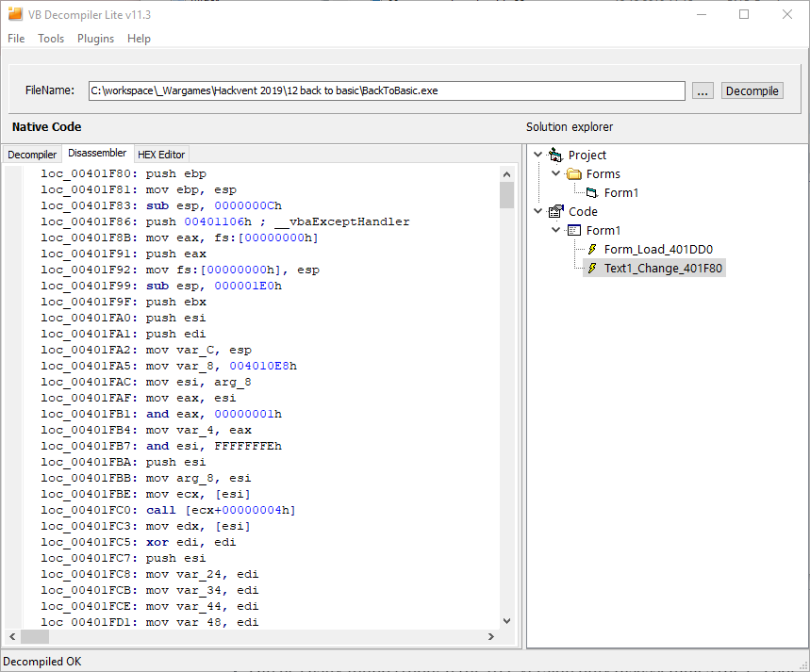Click the horizontal scrollbar thumb
The height and width of the screenshot is (672, 810).
pyautogui.click(x=35, y=636)
